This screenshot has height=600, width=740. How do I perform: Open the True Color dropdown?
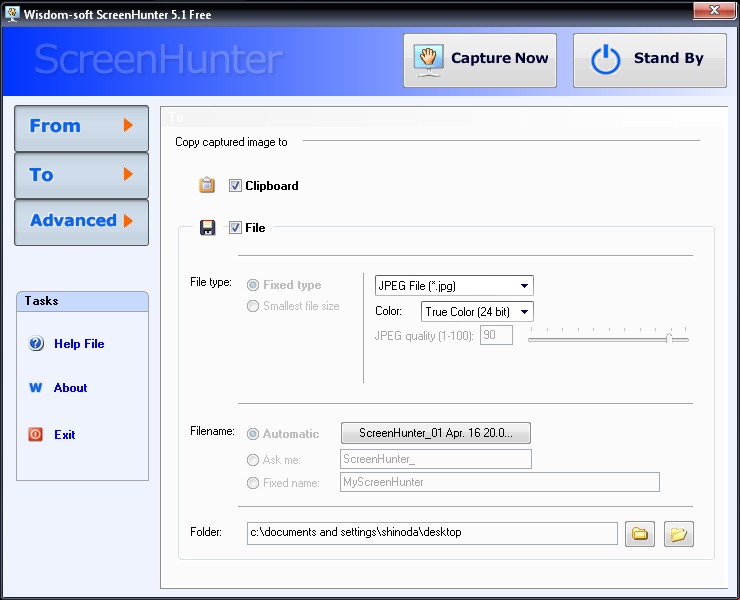(477, 312)
